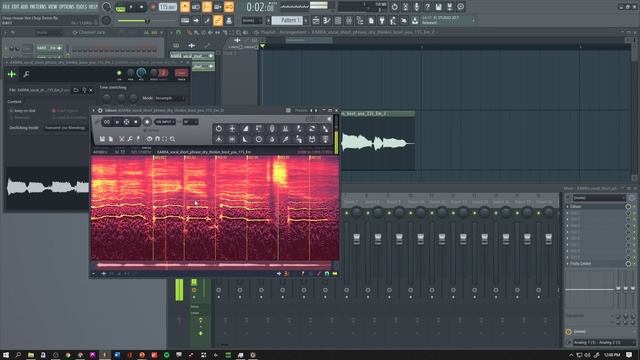The width and height of the screenshot is (640, 360).
Task: Click the normalize icon in Edison tools
Action: [x=232, y=129]
